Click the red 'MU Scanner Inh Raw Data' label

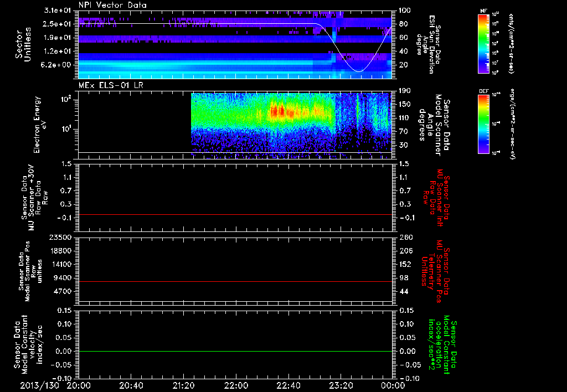coord(436,198)
